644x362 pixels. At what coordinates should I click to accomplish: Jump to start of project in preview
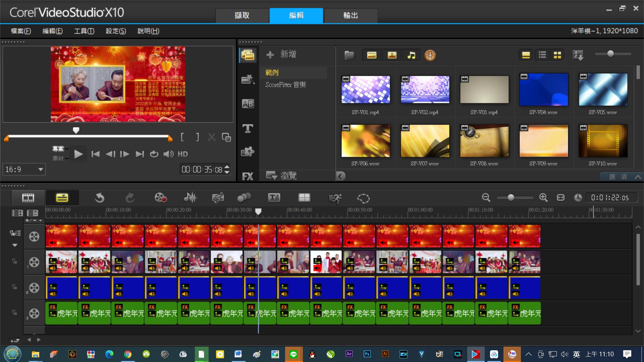click(x=96, y=154)
